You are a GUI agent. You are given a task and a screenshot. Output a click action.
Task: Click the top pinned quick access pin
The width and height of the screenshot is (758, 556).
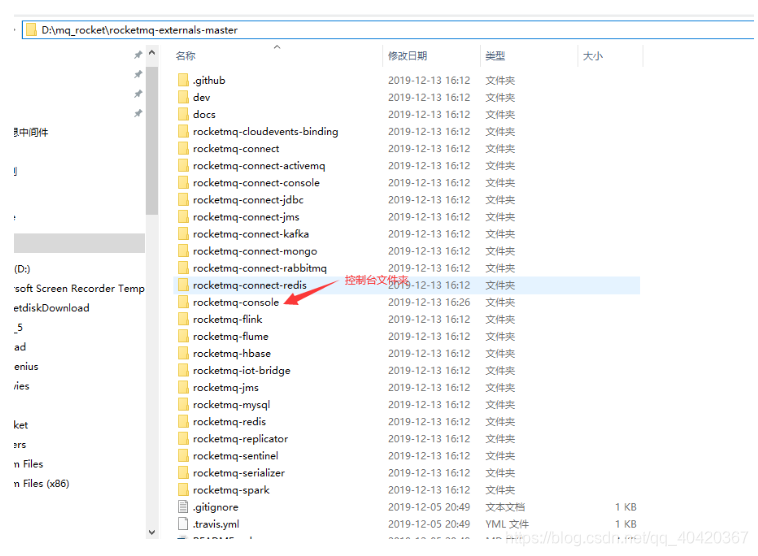pos(138,55)
